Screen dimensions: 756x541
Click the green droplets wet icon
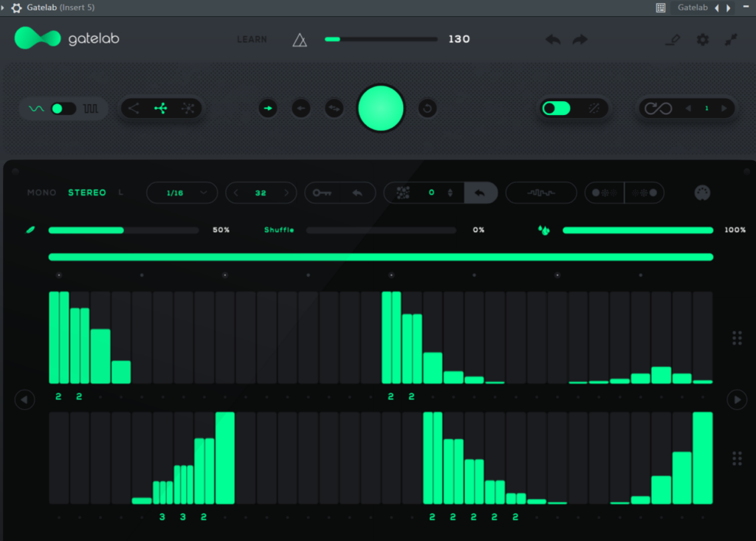pyautogui.click(x=544, y=230)
